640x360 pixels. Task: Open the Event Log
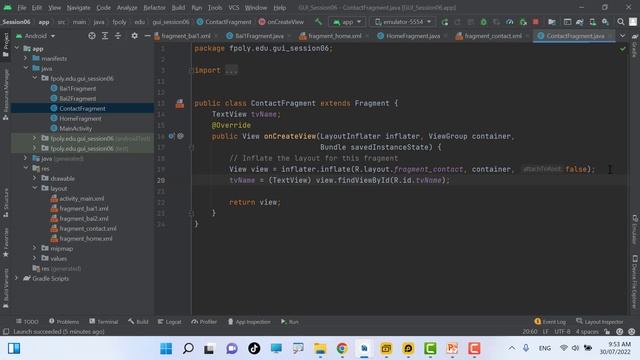(550, 322)
